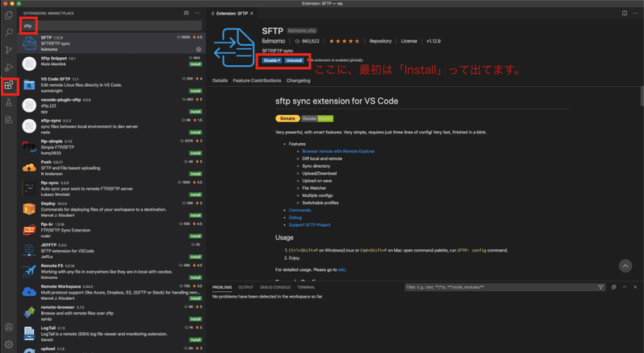Open the wiki link
Viewport: 644px width, 353px height.
tap(341, 270)
